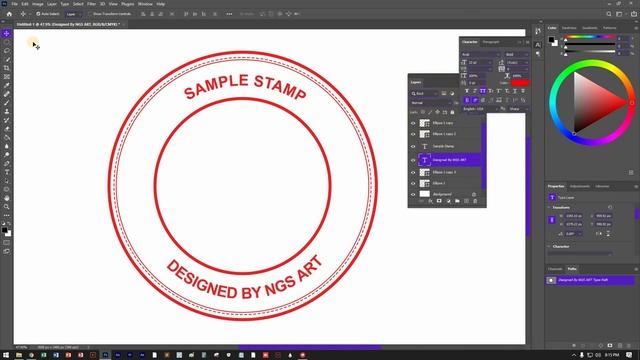The image size is (640, 360).
Task: Hide the Sample Stamp text layer
Action: point(413,146)
